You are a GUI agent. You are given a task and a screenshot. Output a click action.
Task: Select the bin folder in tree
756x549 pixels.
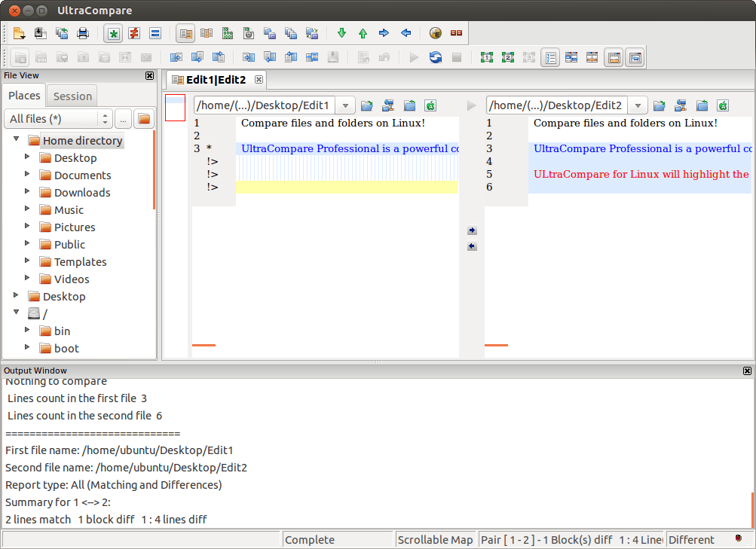(x=63, y=331)
